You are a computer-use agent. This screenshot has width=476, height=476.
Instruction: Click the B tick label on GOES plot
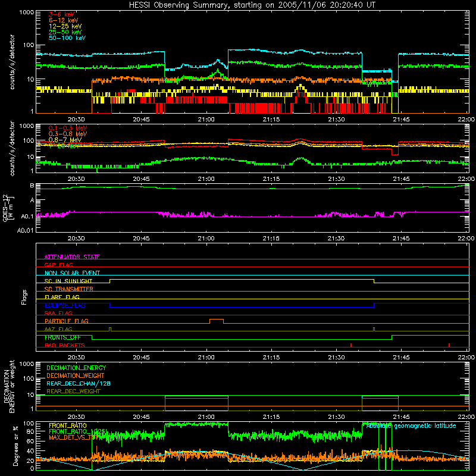(x=32, y=186)
